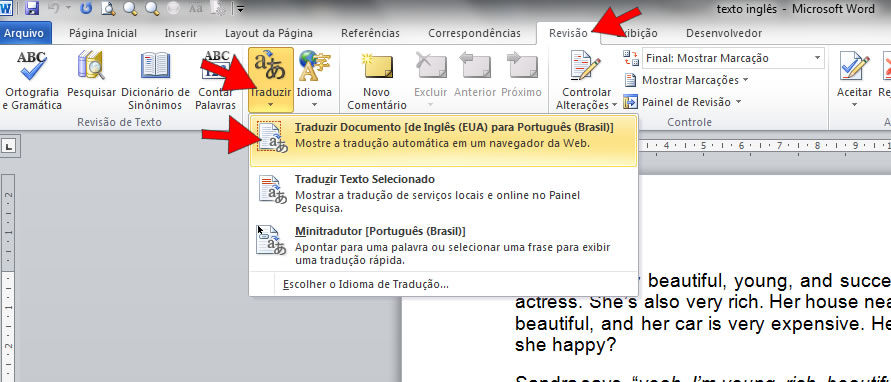Switch to the Inserir tab
This screenshot has height=382, width=891.
click(x=181, y=33)
